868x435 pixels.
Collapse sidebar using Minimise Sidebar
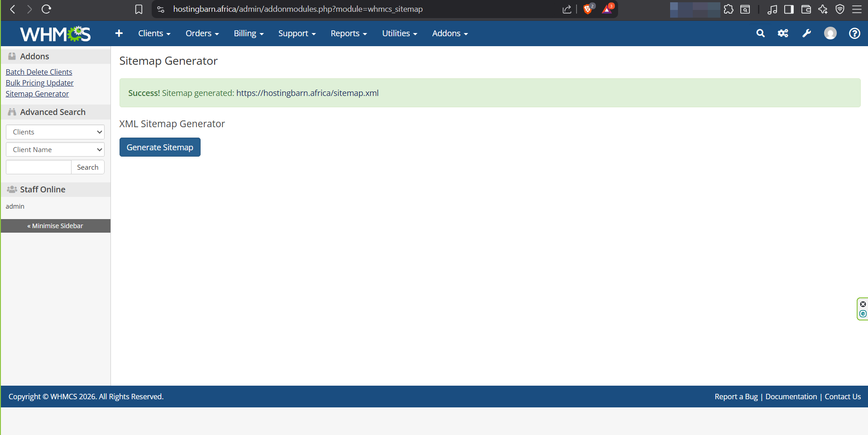pos(55,226)
